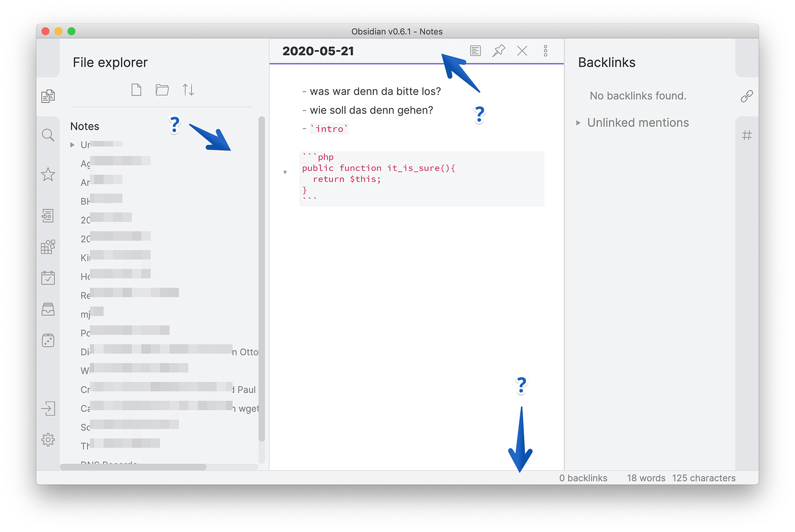This screenshot has width=795, height=532.
Task: Click the open another vault icon
Action: coord(48,409)
